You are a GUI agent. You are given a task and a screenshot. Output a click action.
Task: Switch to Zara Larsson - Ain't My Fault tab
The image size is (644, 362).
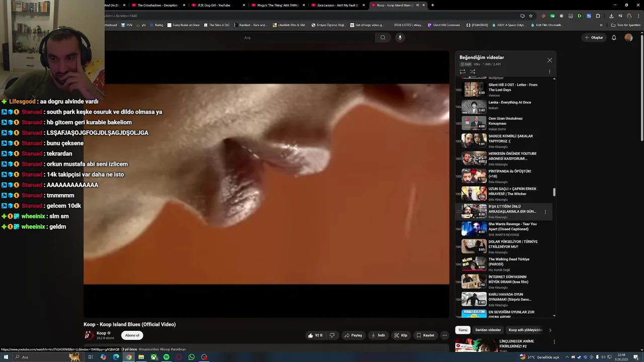(x=338, y=5)
